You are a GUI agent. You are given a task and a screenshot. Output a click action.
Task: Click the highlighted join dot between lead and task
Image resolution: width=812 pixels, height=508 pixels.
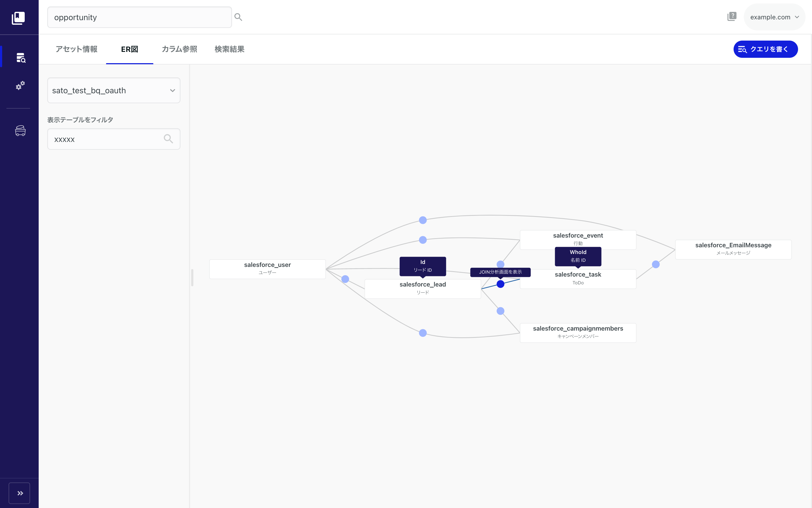500,284
